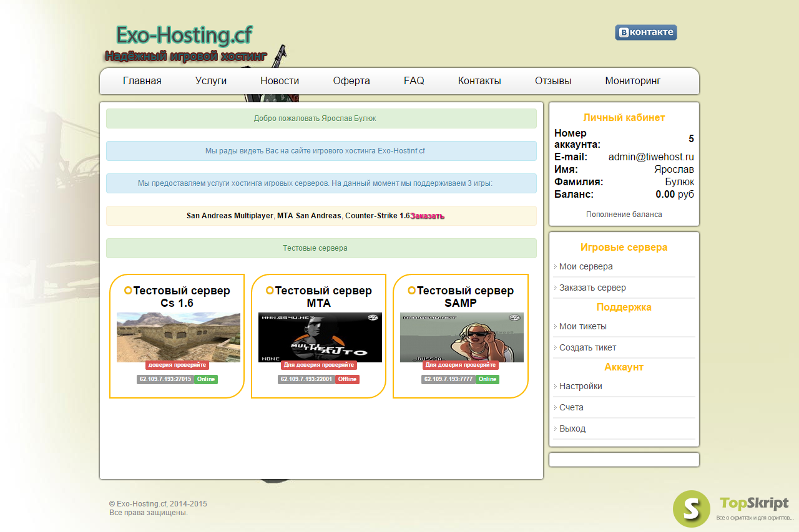
Task: Open Настройки in the sidebar
Action: click(581, 386)
